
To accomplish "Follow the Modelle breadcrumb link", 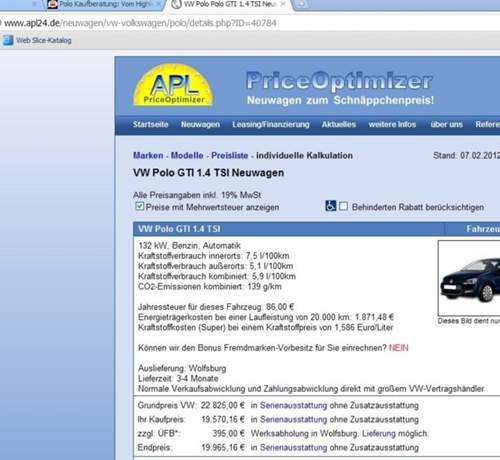I will [187, 156].
